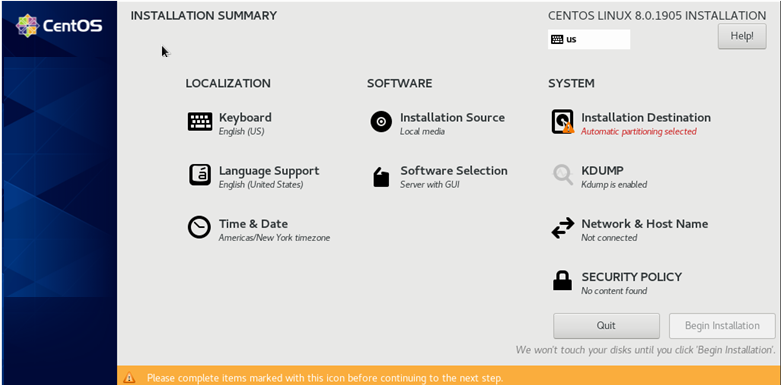Click the Quit button
Screen dimensions: 781x385
click(606, 326)
